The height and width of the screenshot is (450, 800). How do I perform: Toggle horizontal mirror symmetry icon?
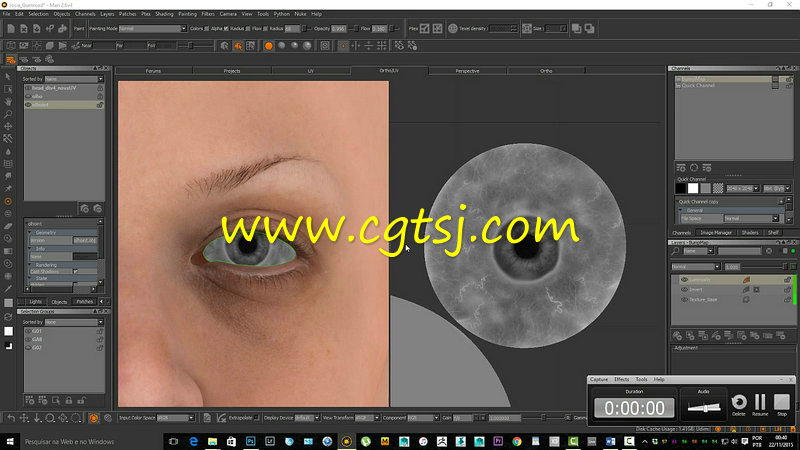pyautogui.click(x=356, y=46)
